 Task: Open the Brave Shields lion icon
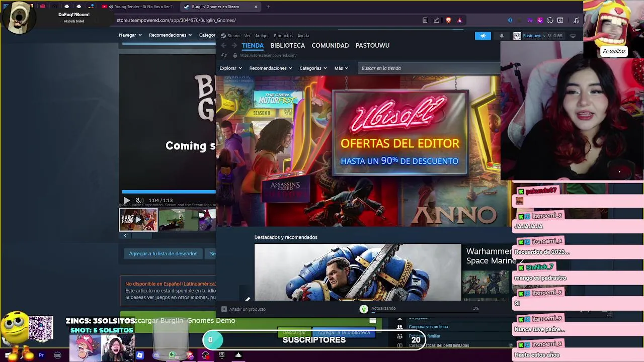(448, 20)
